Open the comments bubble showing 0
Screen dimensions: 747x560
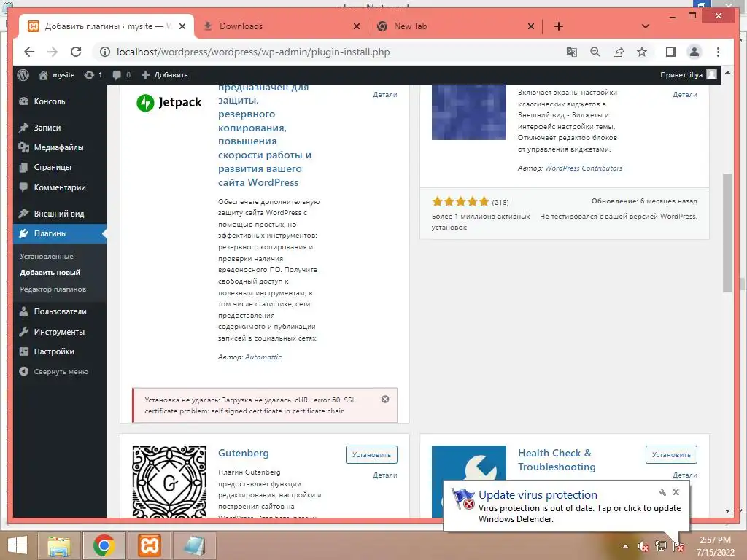tap(122, 75)
